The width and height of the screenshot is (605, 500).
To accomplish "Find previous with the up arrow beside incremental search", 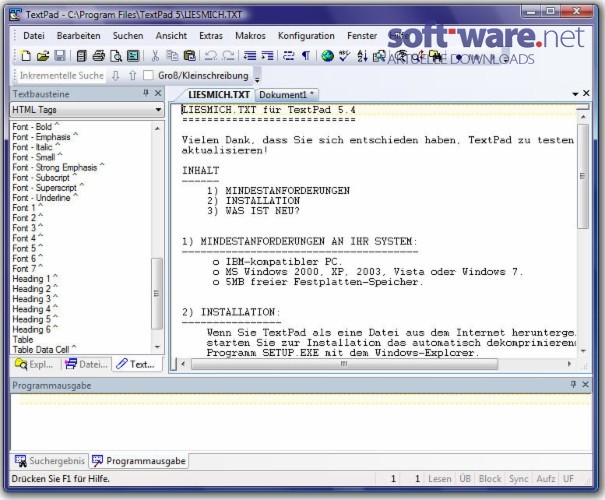I will click(132, 75).
